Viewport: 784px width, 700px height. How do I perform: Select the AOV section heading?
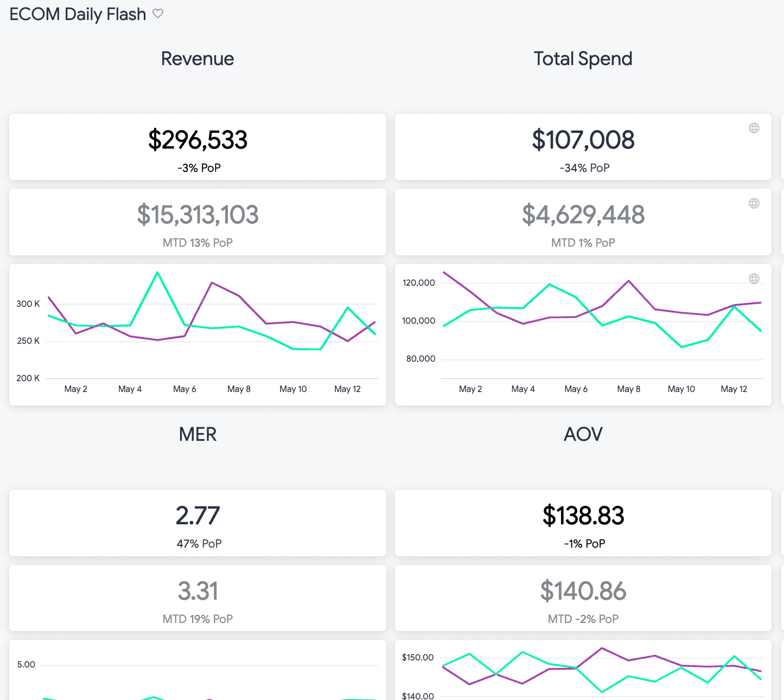coord(583,434)
